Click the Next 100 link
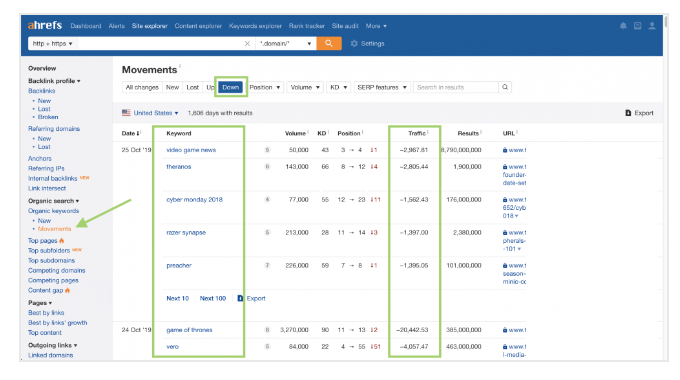Viewport: 680px width, 380px height. click(213, 298)
